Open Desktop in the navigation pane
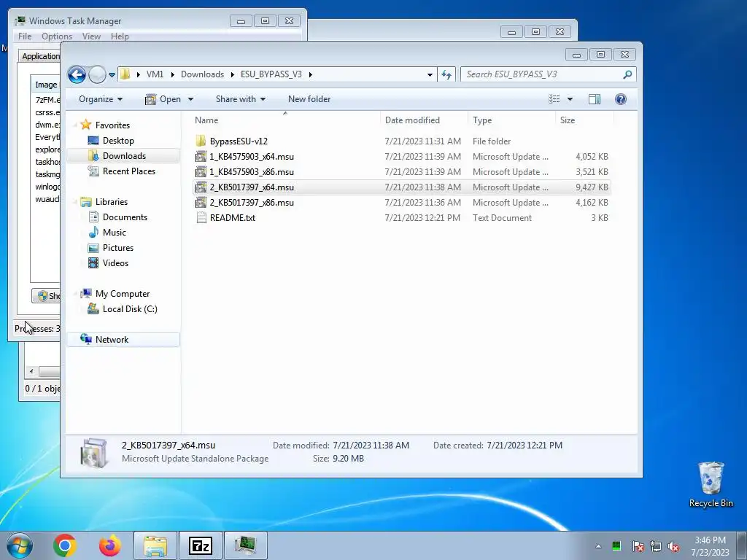Screen dimensions: 747x560 [x=118, y=141]
